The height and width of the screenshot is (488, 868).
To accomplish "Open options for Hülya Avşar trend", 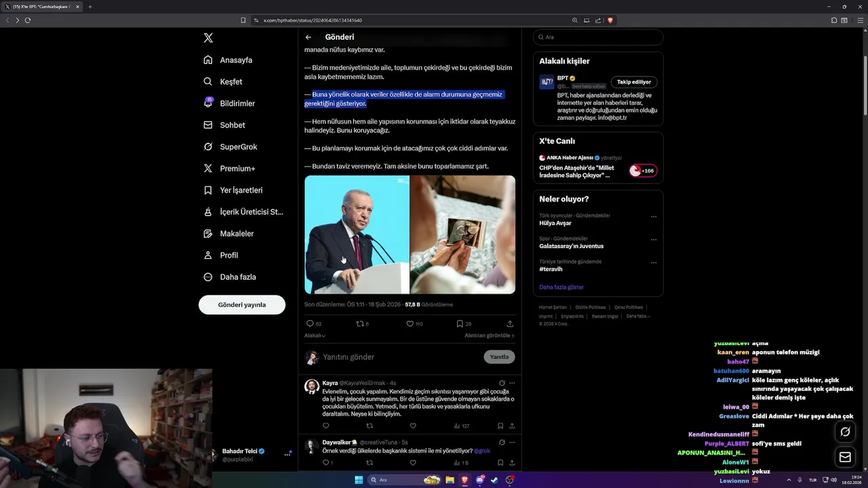I will pyautogui.click(x=654, y=217).
